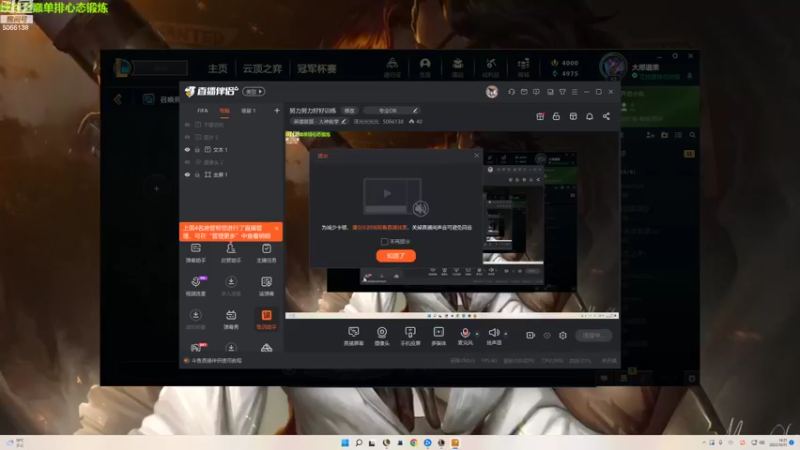Image resolution: width=800 pixels, height=450 pixels.
Task: Add a new scene with the plus button
Action: pyautogui.click(x=277, y=111)
